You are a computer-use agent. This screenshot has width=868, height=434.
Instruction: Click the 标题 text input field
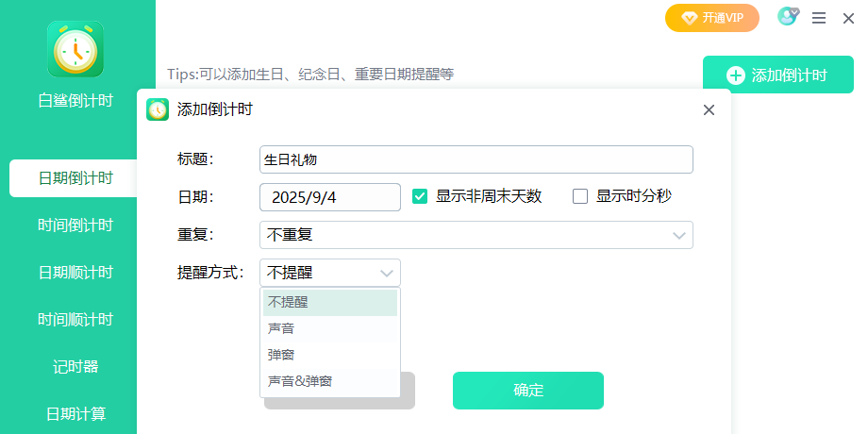pos(476,159)
